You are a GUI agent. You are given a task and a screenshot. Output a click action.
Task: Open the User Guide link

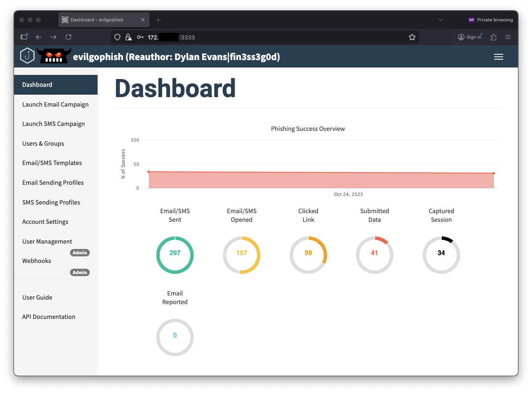pos(37,298)
